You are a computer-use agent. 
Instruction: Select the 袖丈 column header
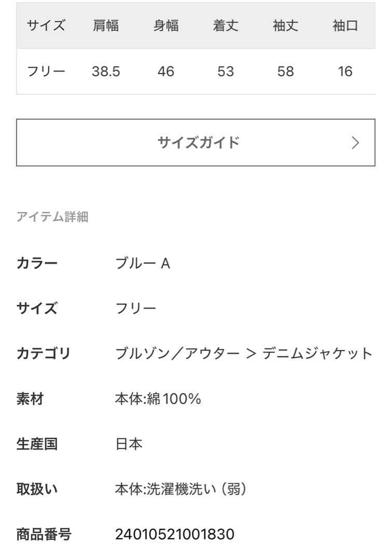click(286, 25)
